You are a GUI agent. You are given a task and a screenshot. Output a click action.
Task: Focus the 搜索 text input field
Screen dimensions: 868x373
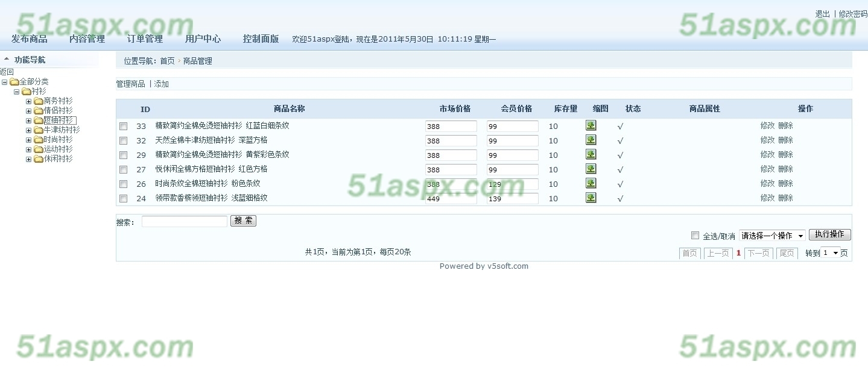tap(185, 221)
